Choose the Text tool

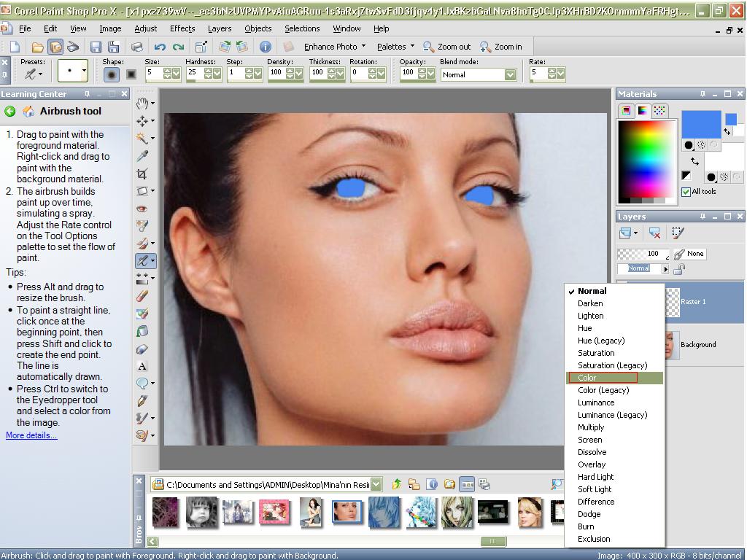(x=142, y=366)
